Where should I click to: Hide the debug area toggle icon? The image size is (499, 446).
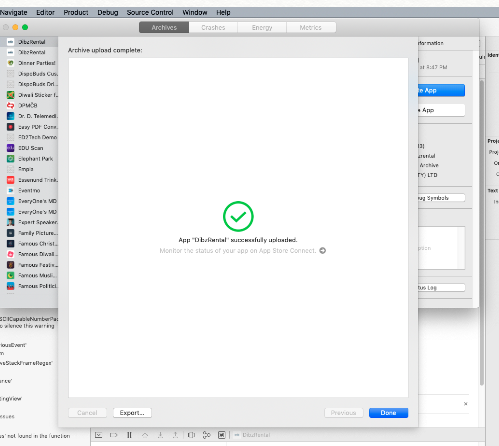(x=99, y=435)
